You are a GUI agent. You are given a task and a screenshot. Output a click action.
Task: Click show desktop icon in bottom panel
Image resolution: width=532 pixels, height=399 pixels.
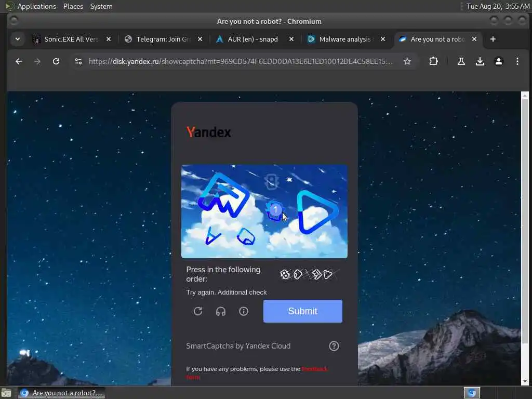(x=6, y=393)
